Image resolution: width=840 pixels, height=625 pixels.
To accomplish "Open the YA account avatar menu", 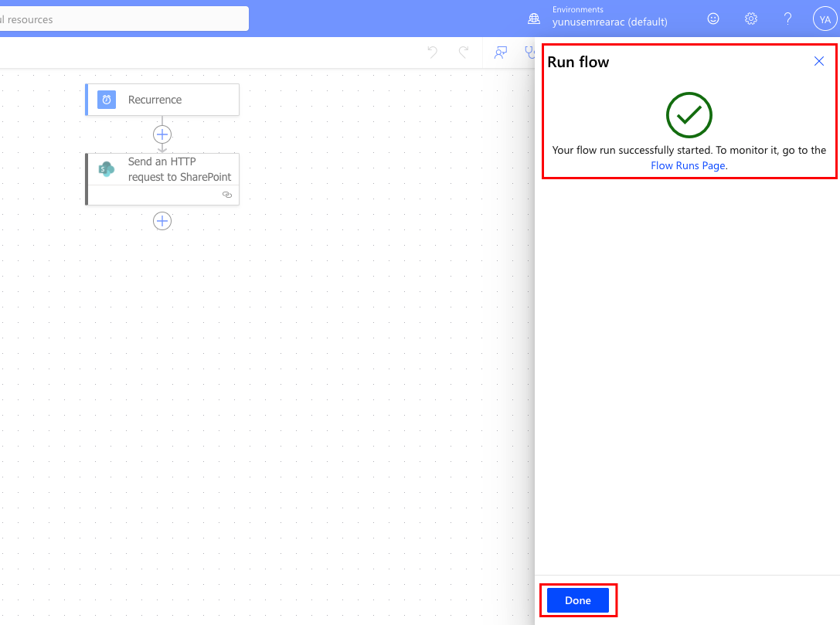I will click(x=825, y=19).
